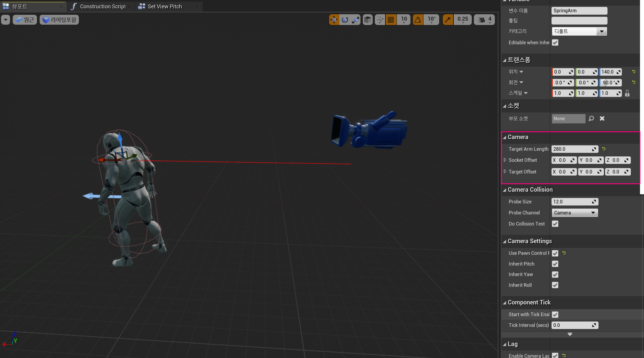Toggle scale snapping icon
644x358 pixels.
(x=448, y=20)
